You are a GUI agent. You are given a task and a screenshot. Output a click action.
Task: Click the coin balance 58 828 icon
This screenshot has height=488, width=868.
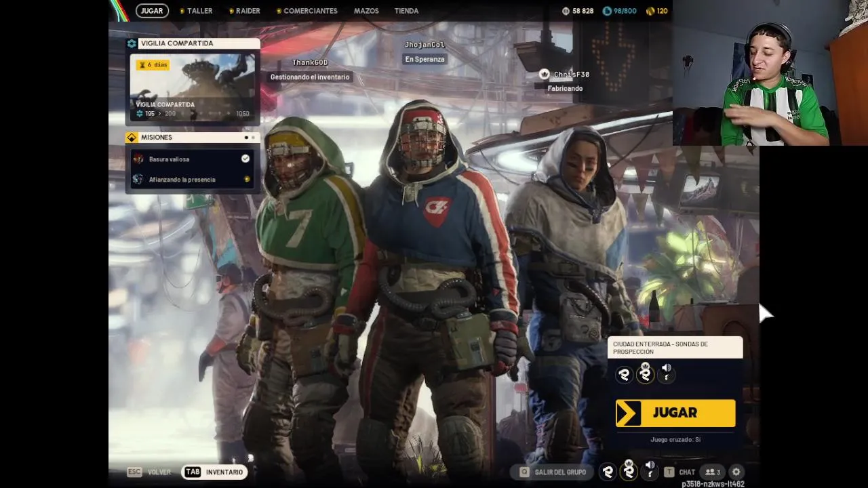(x=566, y=11)
